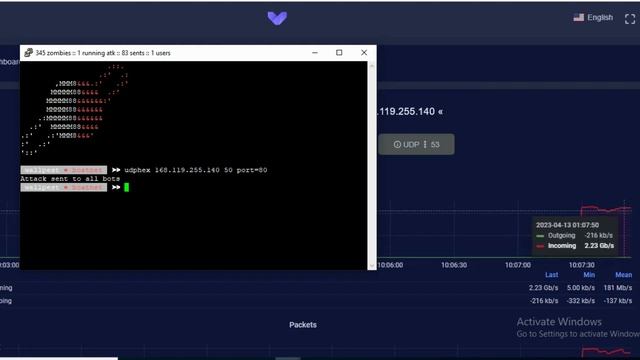Image resolution: width=640 pixels, height=360 pixels.
Task: Close the terminal window
Action: click(x=364, y=53)
